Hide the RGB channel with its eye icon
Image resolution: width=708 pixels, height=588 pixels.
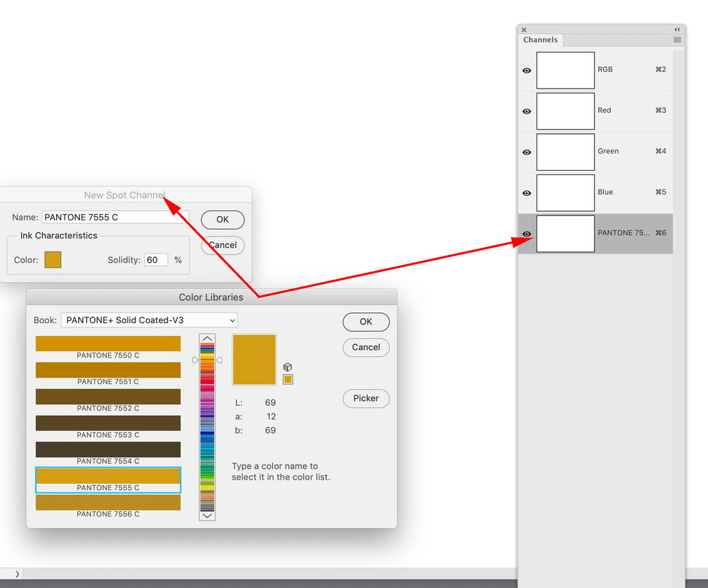[x=527, y=70]
